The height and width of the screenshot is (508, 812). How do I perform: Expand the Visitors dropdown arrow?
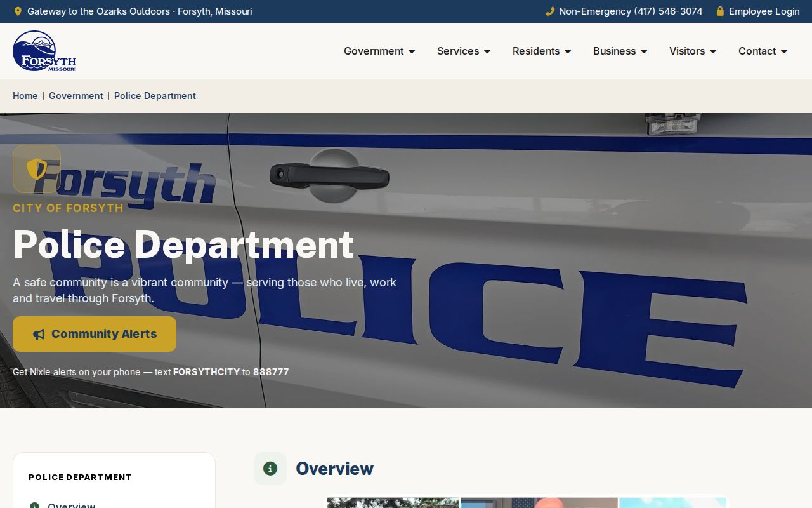[713, 51]
